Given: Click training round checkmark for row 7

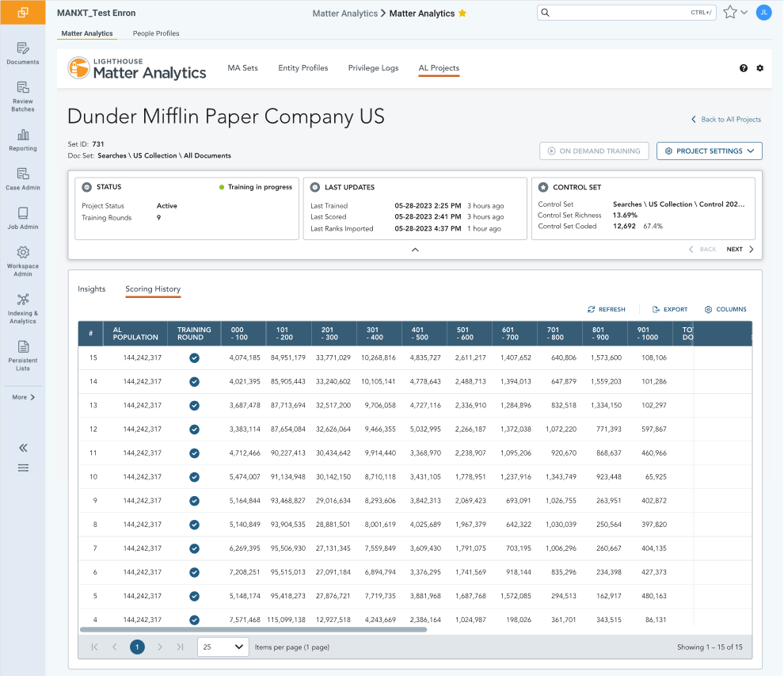Looking at the screenshot, I should [195, 548].
